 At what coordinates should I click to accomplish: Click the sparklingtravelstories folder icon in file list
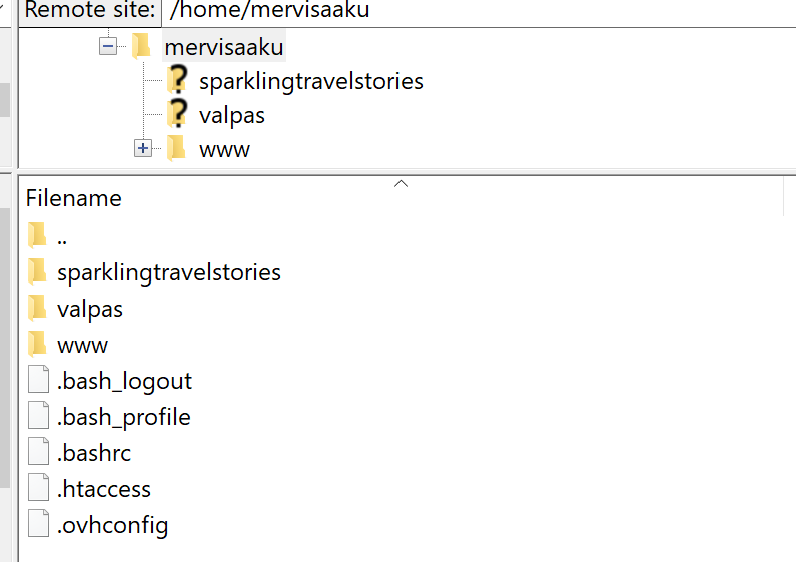[x=38, y=272]
